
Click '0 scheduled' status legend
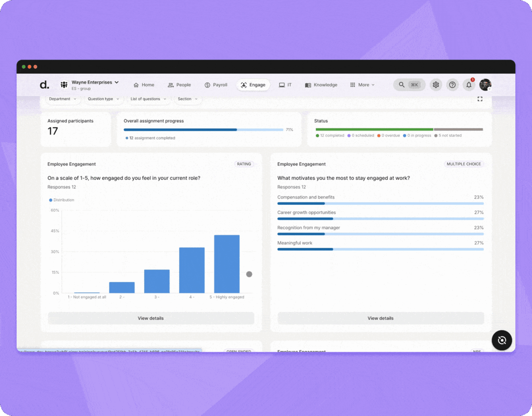tap(361, 135)
